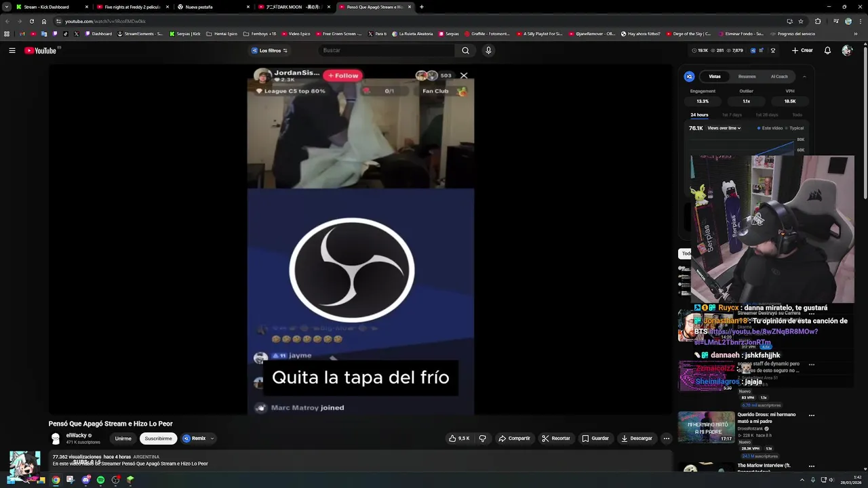This screenshot has height=488, width=868.
Task: Start voice search with microphone icon
Action: (488, 50)
